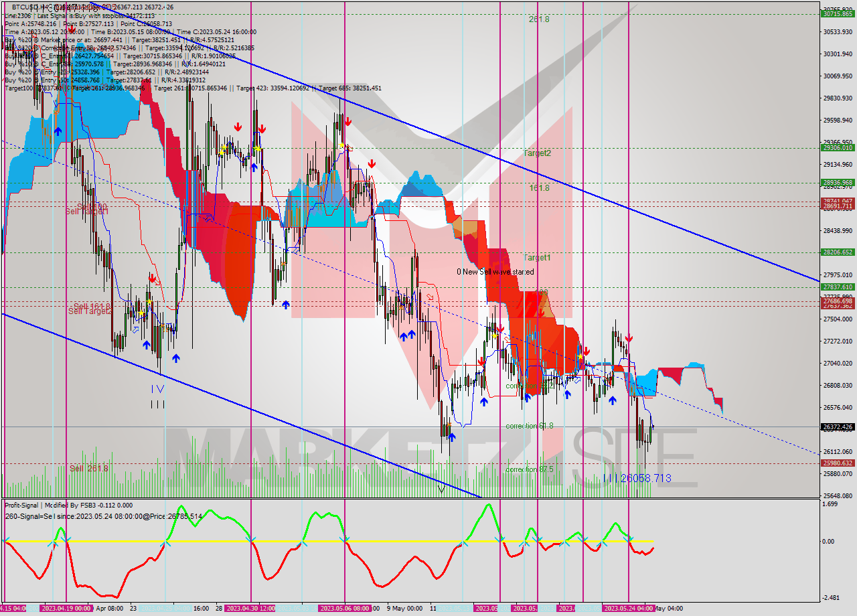The width and height of the screenshot is (857, 616).
Task: Click the 'Sell 261.8' level label
Action: click(x=88, y=469)
